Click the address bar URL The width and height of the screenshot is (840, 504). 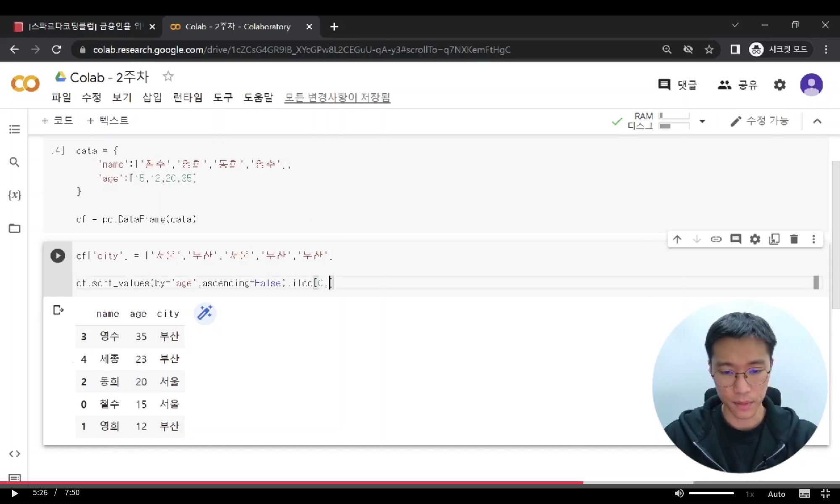(302, 50)
